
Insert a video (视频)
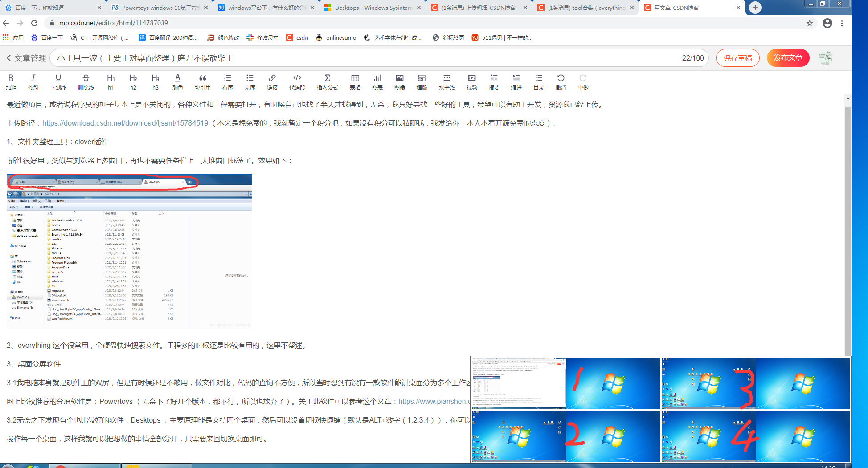tap(472, 82)
